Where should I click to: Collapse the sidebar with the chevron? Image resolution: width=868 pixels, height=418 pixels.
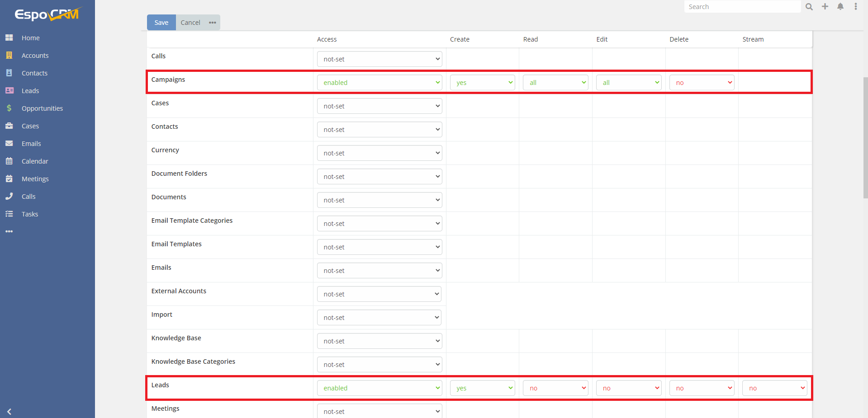click(9, 412)
